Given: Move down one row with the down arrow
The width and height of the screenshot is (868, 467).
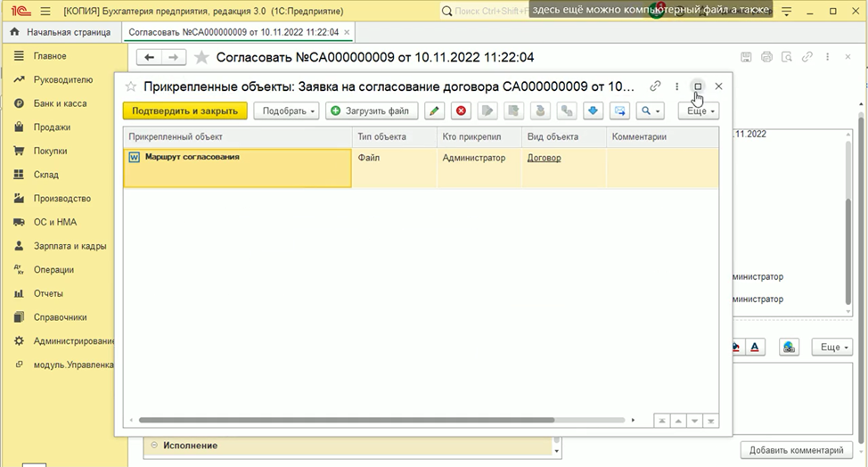Looking at the screenshot, I should tap(694, 421).
